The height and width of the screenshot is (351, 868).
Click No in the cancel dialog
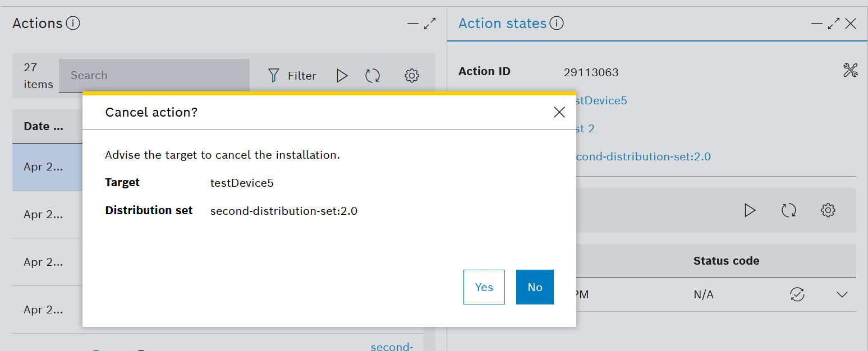[x=535, y=287]
